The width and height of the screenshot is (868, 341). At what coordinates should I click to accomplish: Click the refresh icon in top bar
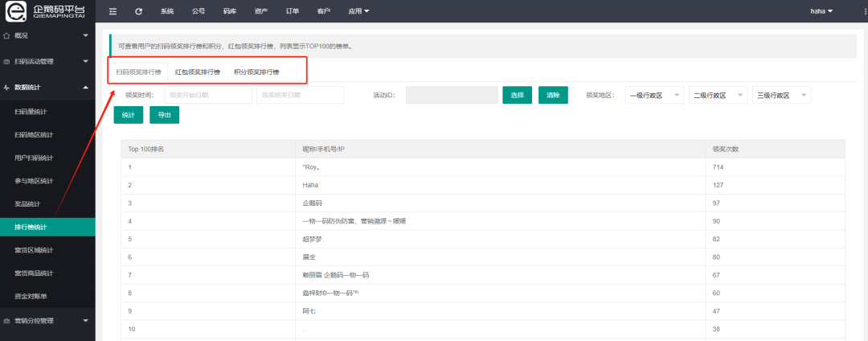click(x=138, y=11)
